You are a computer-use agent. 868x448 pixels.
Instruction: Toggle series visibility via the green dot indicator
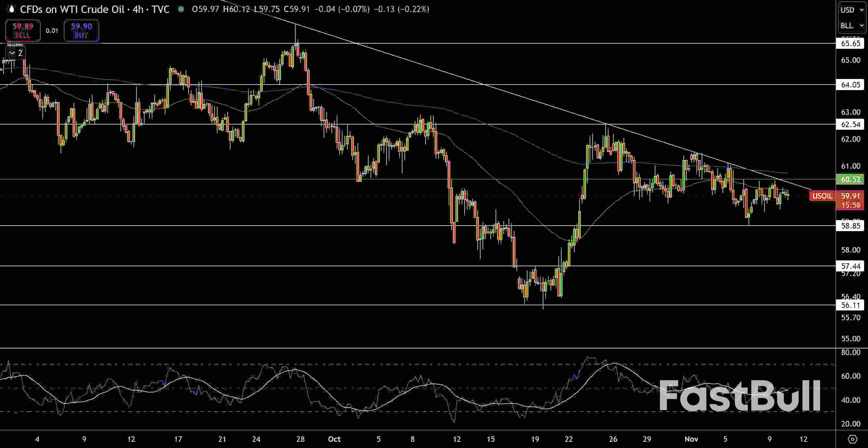pos(181,9)
